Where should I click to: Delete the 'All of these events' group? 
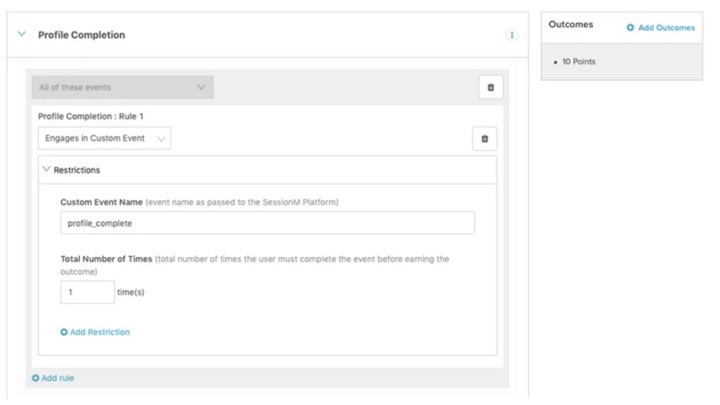pyautogui.click(x=490, y=88)
